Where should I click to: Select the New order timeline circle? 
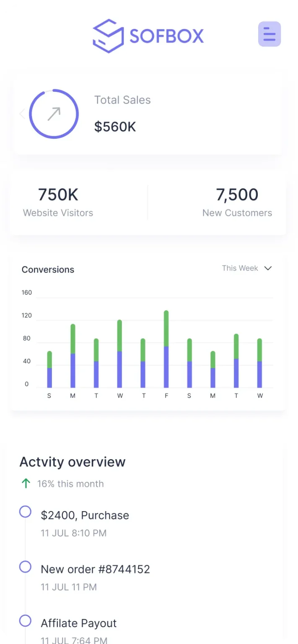click(26, 567)
